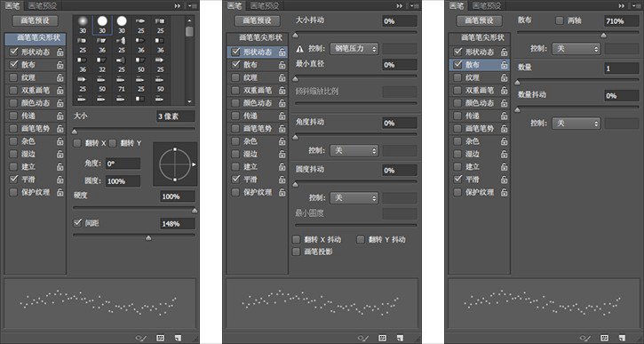This screenshot has width=644, height=344.
Task: Click the lock icon beside 建立 in right panel
Action: click(505, 167)
